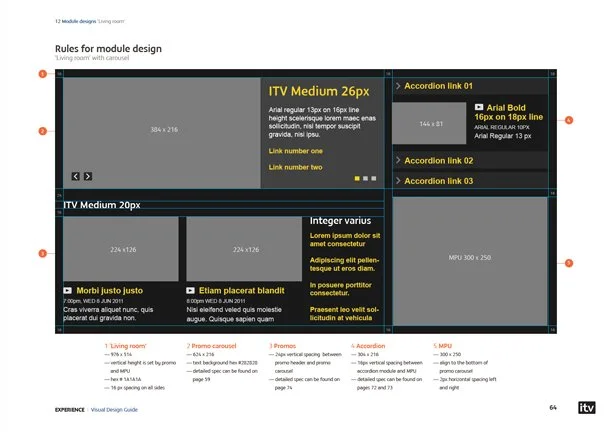This screenshot has width=612, height=440.
Task: Open Morbi justo justo promo title
Action: click(110, 290)
